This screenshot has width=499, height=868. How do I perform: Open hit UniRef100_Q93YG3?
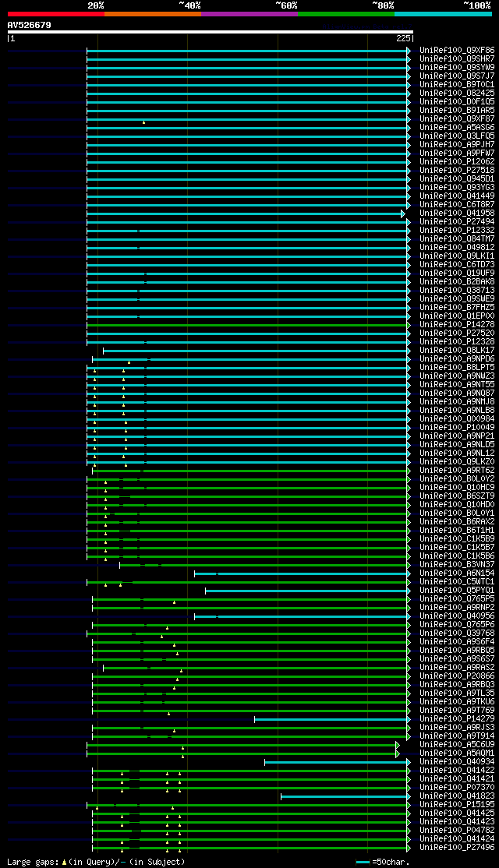[x=457, y=188]
